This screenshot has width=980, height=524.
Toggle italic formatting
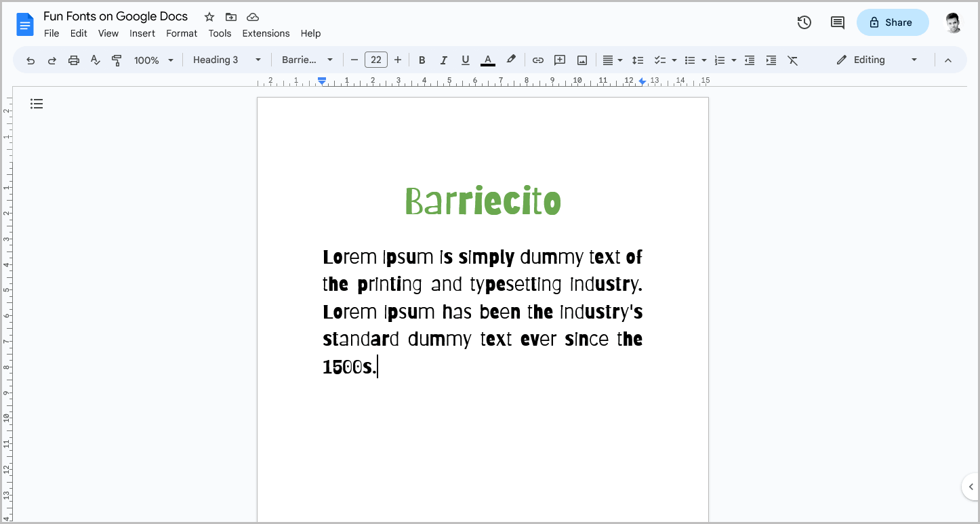(x=443, y=60)
